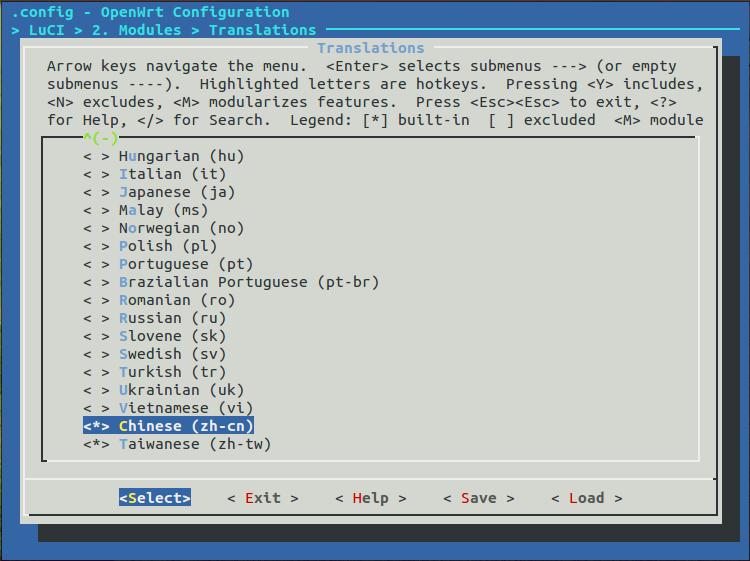Toggle the Japanese (ja) selection marker
The width and height of the screenshot is (750, 561).
(x=97, y=192)
